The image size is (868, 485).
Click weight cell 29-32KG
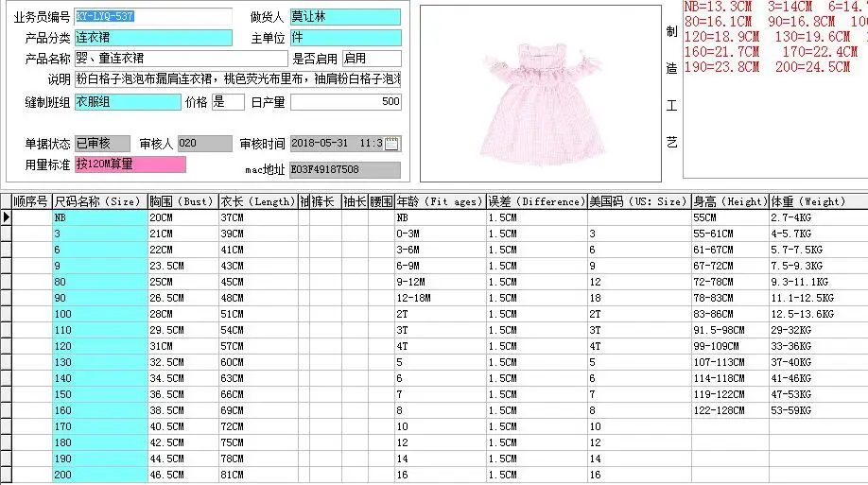[x=818, y=330]
